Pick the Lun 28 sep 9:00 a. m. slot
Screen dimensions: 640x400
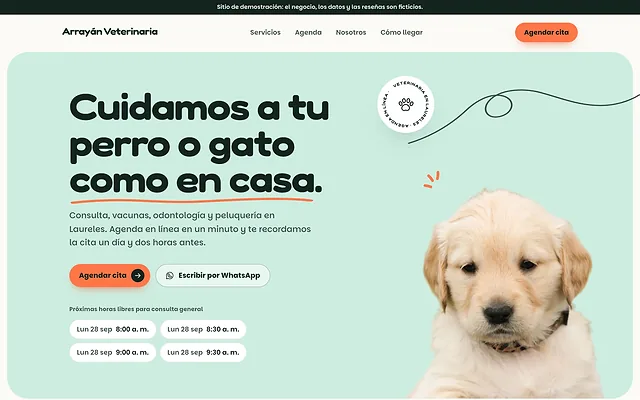pos(113,353)
